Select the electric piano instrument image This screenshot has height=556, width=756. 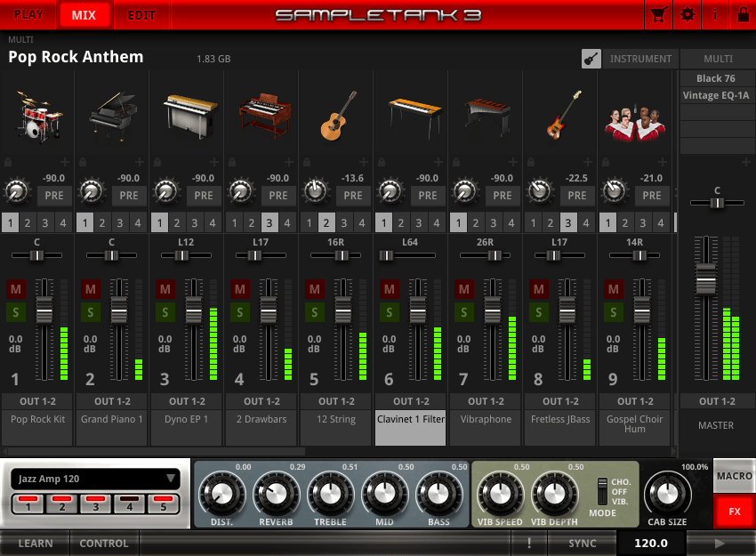[191, 116]
